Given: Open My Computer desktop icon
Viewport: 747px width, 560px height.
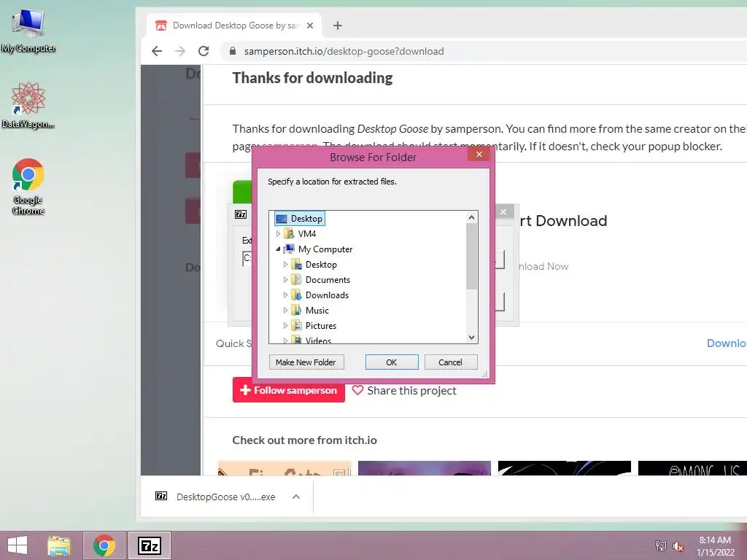Looking at the screenshot, I should [28, 31].
